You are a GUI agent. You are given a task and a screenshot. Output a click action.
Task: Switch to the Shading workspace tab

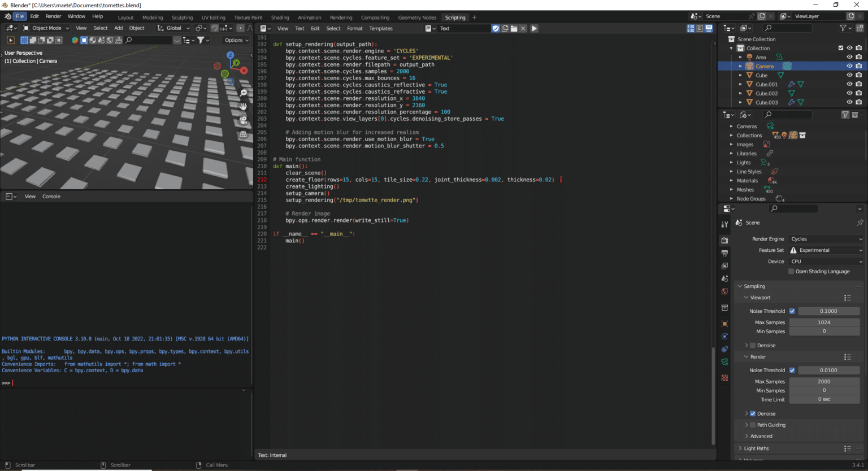[280, 17]
